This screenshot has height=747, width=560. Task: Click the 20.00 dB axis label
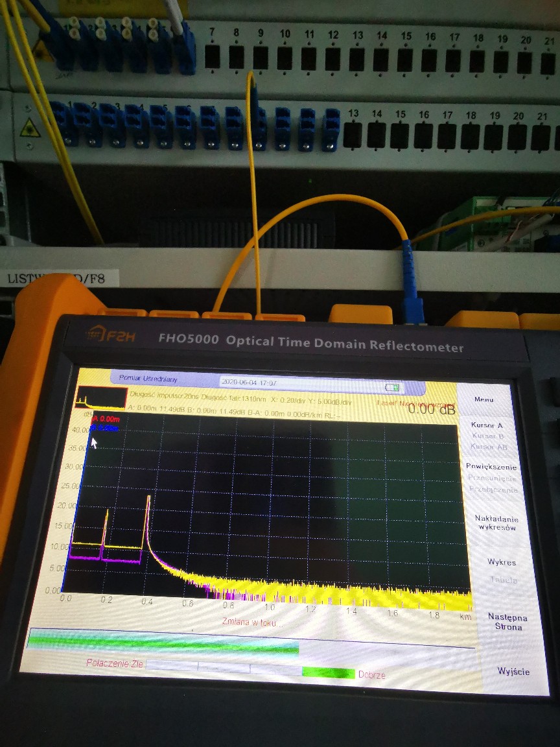point(66,505)
